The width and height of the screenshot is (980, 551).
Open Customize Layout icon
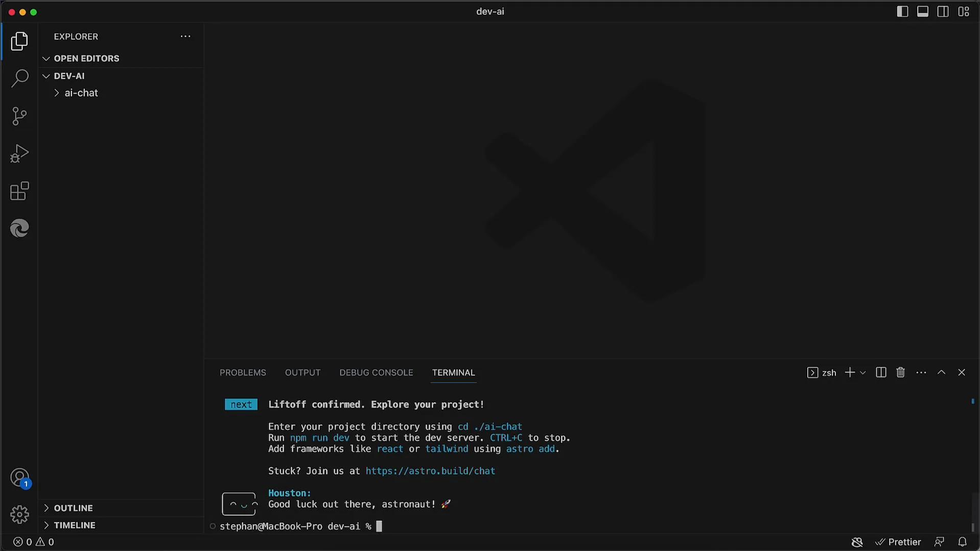(964, 12)
